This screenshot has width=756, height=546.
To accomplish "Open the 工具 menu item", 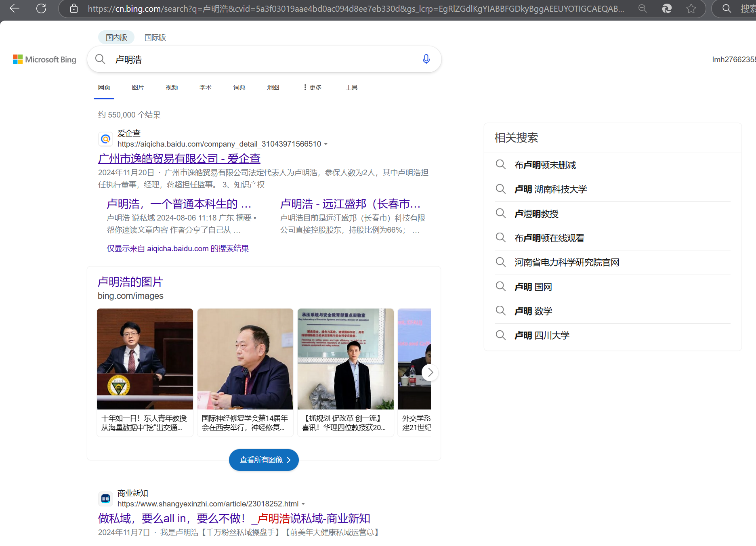I will pyautogui.click(x=351, y=87).
